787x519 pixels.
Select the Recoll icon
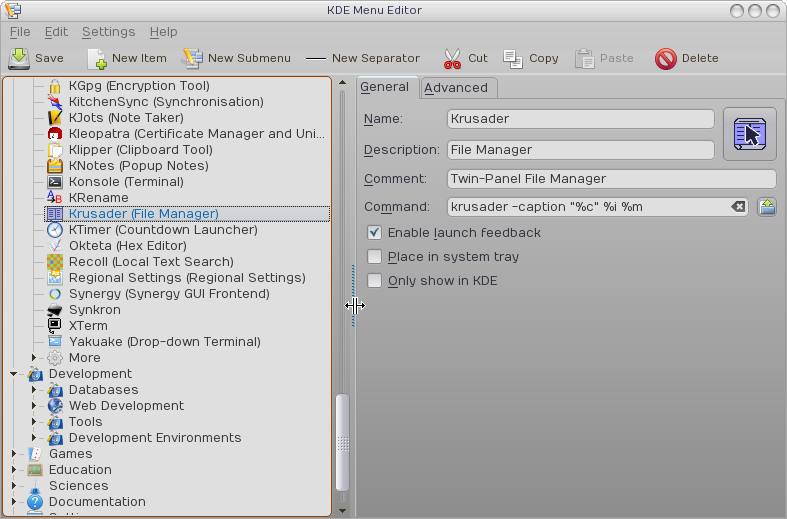pos(55,262)
